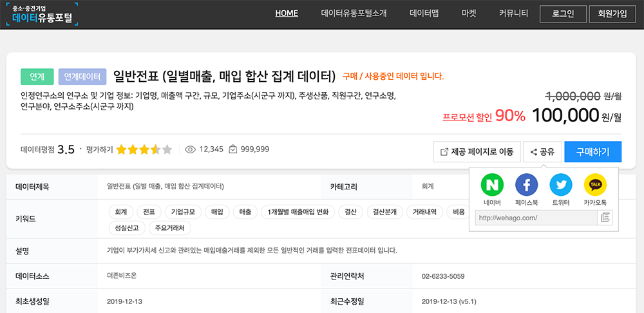
Task: Click the 데이터유통포털 logo
Action: (42, 14)
